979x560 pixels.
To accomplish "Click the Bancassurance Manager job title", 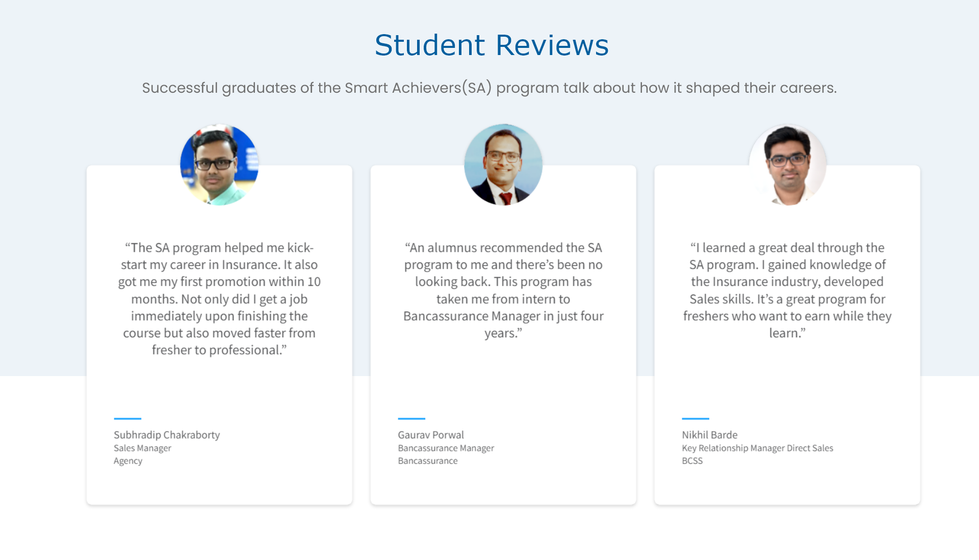I will click(x=446, y=448).
